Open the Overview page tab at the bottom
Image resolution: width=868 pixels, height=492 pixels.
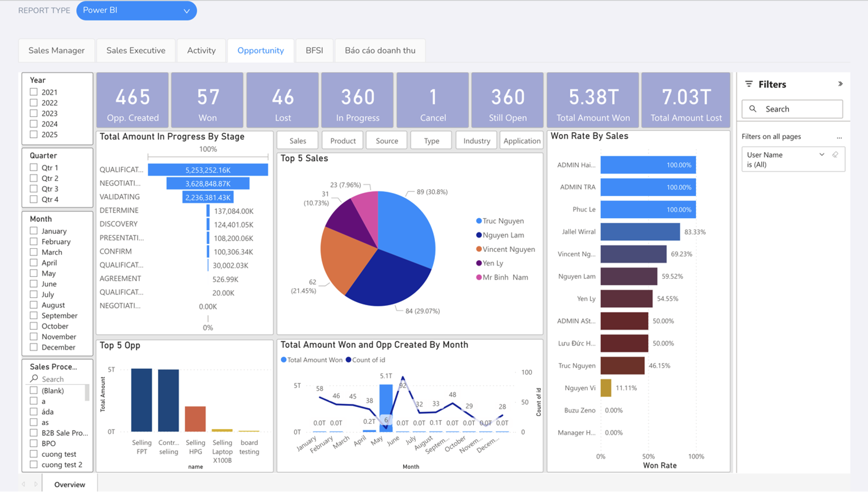69,484
